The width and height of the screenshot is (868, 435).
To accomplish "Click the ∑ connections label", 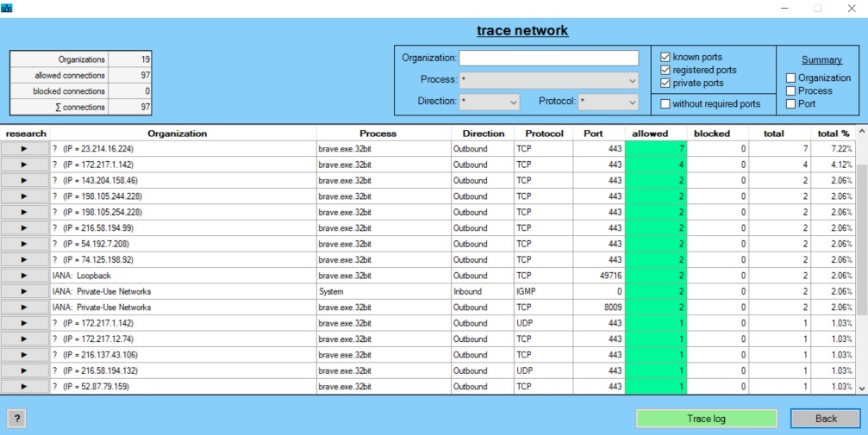I will coord(79,108).
